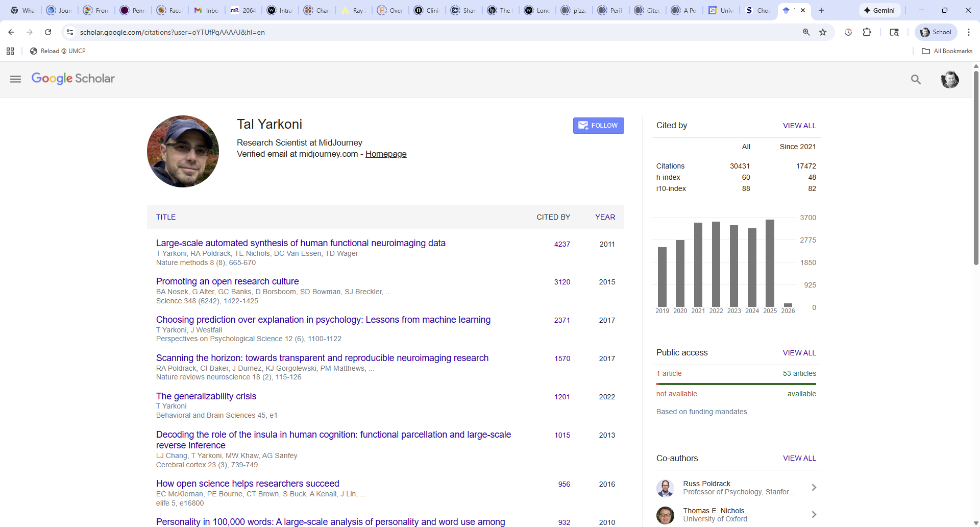Click the page vertical scrollbar thumb
The image size is (980, 527).
click(976, 169)
